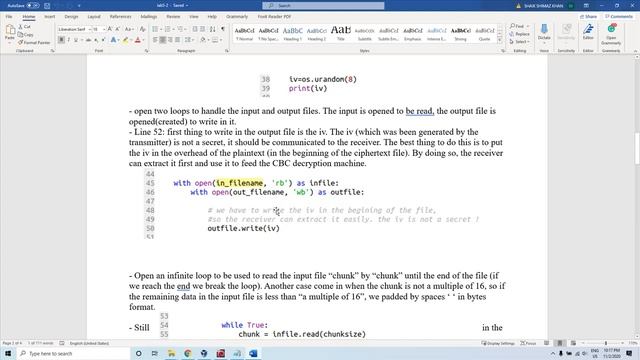640x360 pixels.
Task: Apply the Strong style
Action: [x=460, y=34]
